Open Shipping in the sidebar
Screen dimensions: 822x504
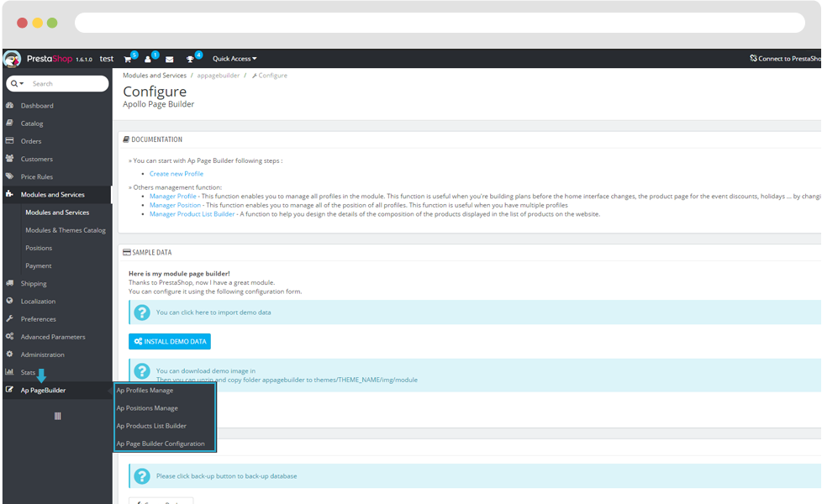(x=34, y=283)
